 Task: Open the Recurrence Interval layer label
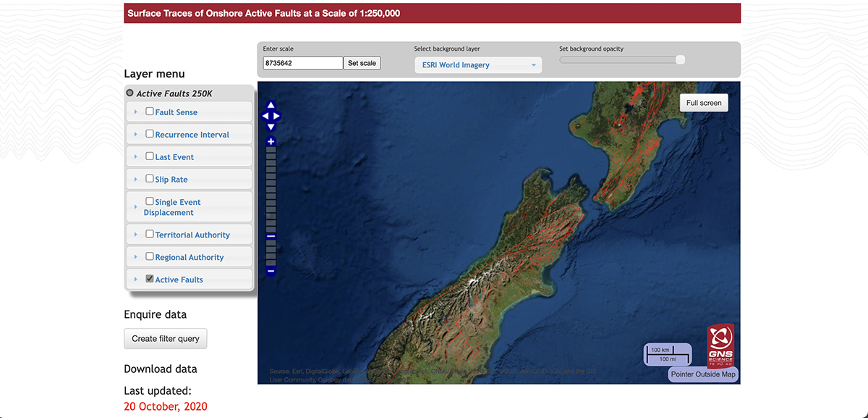click(192, 135)
